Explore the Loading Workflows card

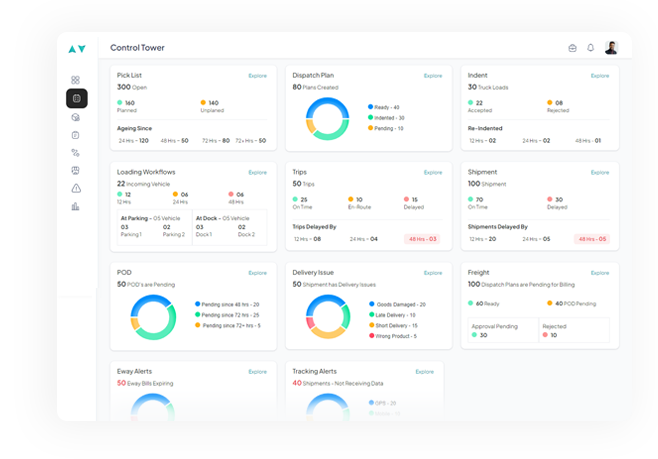[258, 172]
